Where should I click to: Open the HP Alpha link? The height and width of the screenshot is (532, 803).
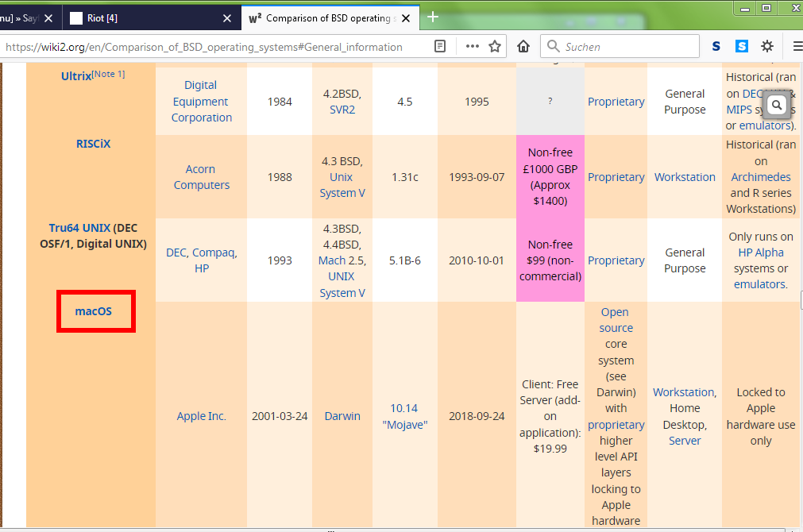760,253
